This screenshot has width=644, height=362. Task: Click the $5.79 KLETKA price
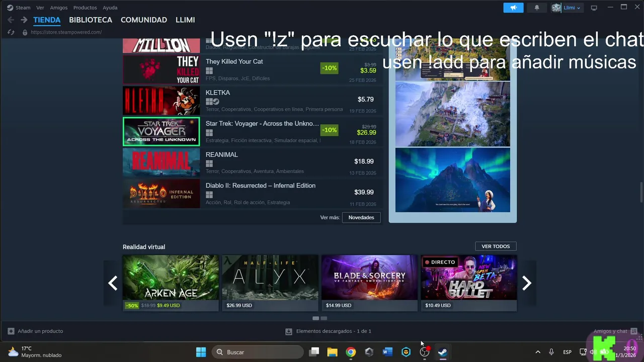pyautogui.click(x=366, y=100)
